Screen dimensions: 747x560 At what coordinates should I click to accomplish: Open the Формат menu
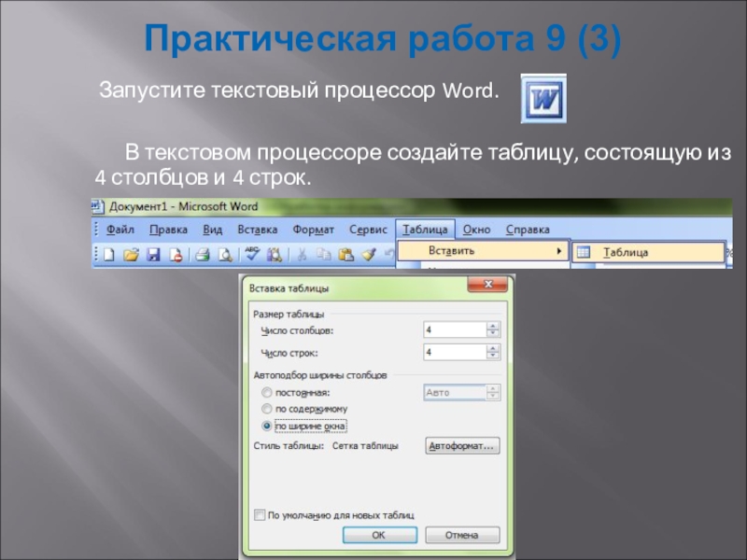click(313, 230)
